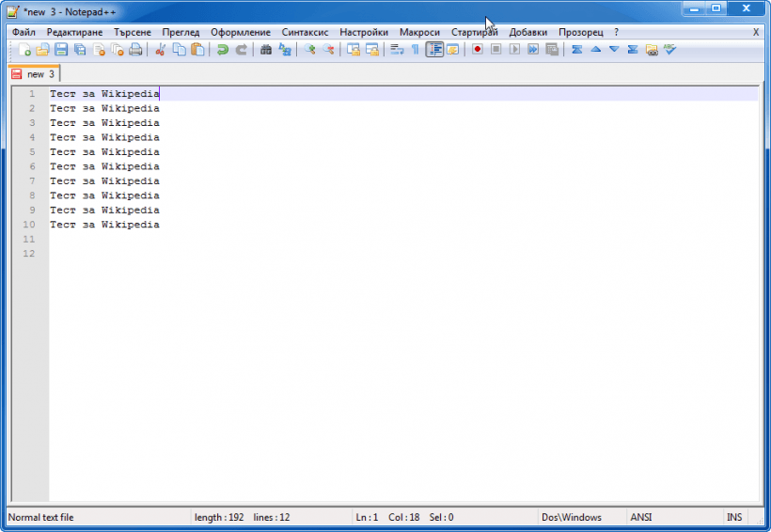Open the Макроси menu

point(419,32)
